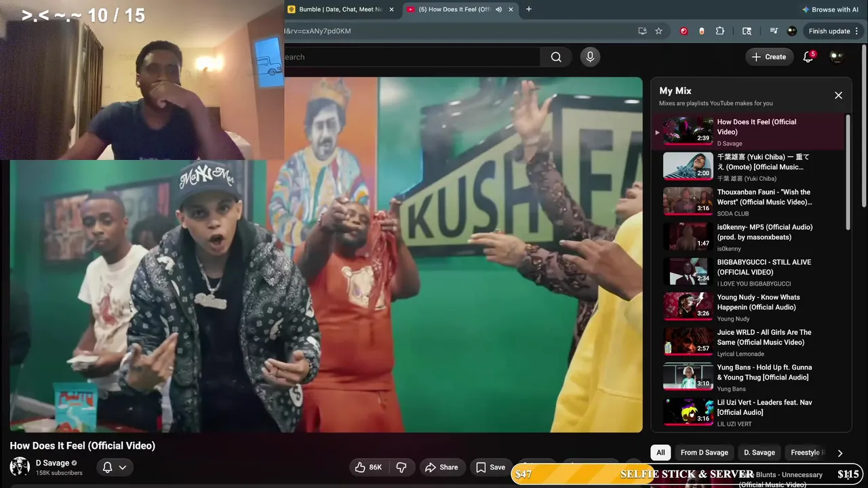Mute audio via tab speaker icon
This screenshot has height=488, width=868.
click(498, 9)
